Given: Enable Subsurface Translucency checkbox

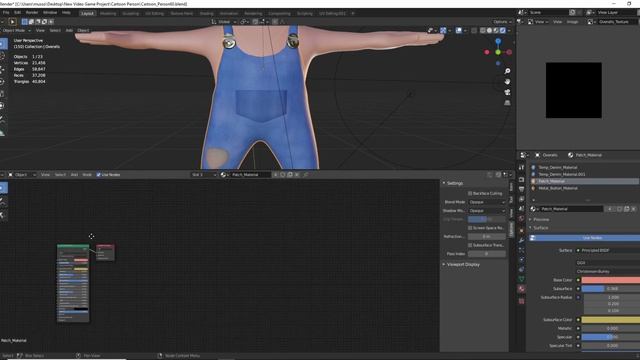Looking at the screenshot, I should tap(470, 245).
